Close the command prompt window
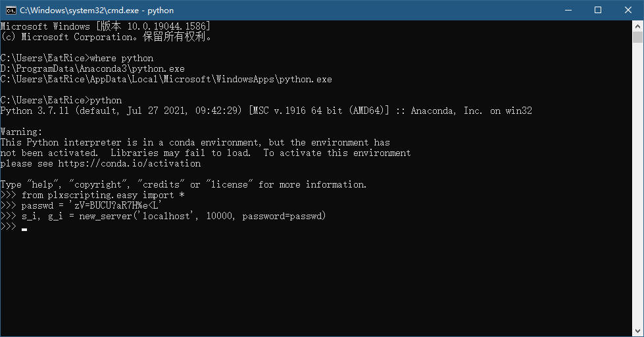Image resolution: width=644 pixels, height=337 pixels. [628, 11]
